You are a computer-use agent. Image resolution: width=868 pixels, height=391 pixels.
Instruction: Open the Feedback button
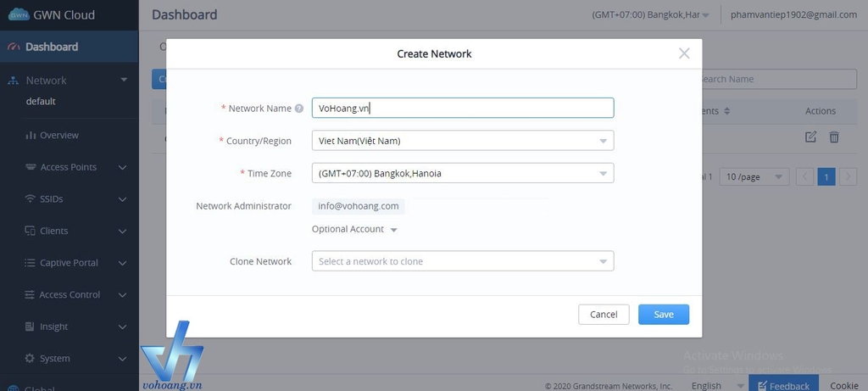(x=782, y=385)
